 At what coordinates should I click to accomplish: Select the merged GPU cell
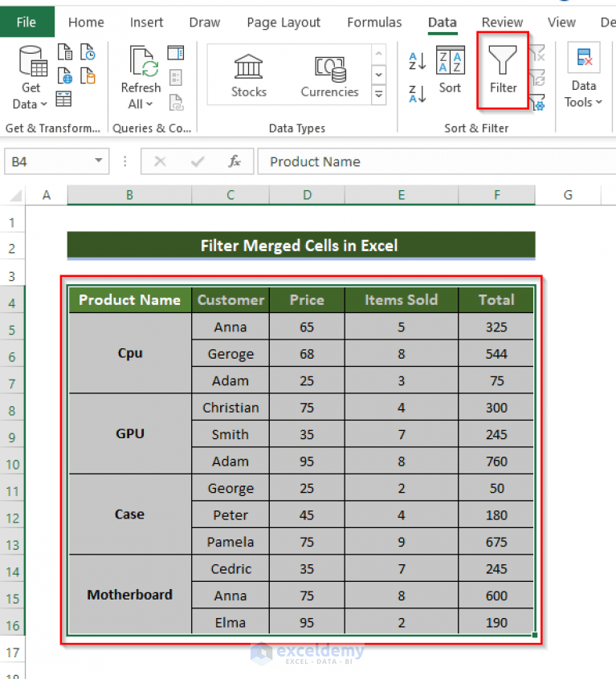(x=130, y=434)
